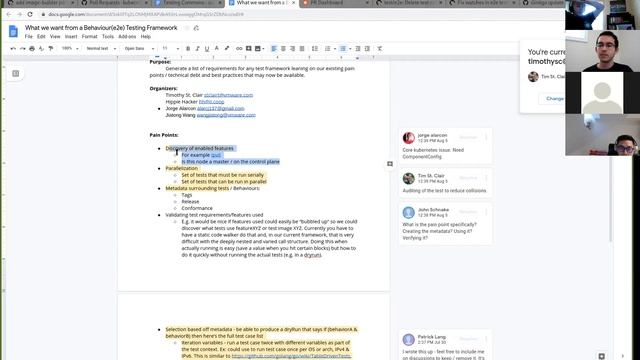Open the Add-ons menu
The image size is (640, 360).
point(127,37)
